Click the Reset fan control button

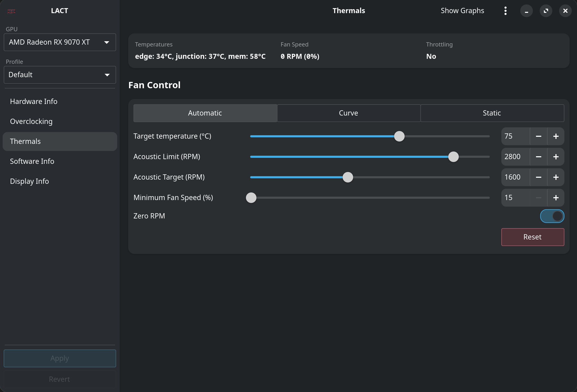coord(533,237)
